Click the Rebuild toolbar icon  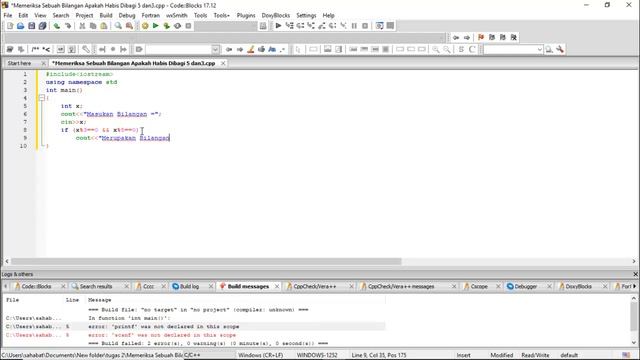(x=177, y=26)
